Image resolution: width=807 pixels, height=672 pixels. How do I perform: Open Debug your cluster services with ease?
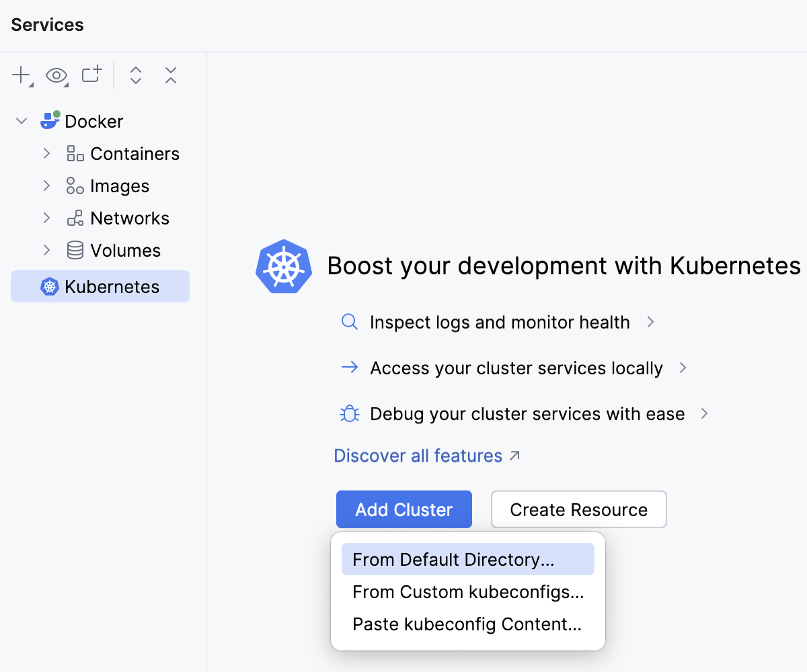click(527, 414)
